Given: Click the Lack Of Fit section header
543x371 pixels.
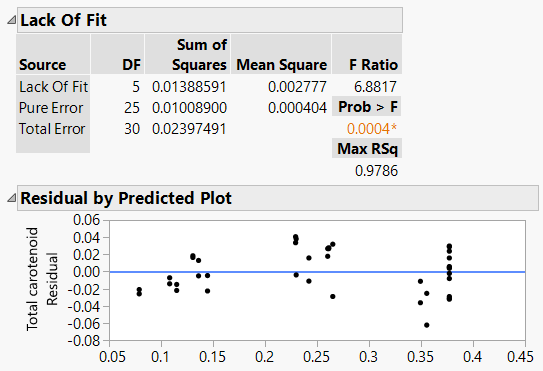Looking at the screenshot, I should pyautogui.click(x=210, y=20).
